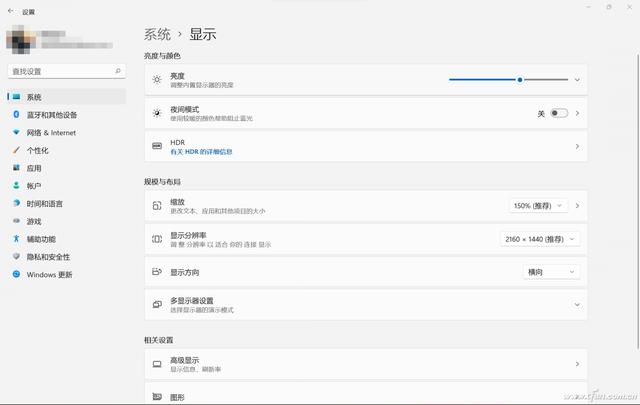Click the 个性化 paintbrush icon

(x=16, y=150)
